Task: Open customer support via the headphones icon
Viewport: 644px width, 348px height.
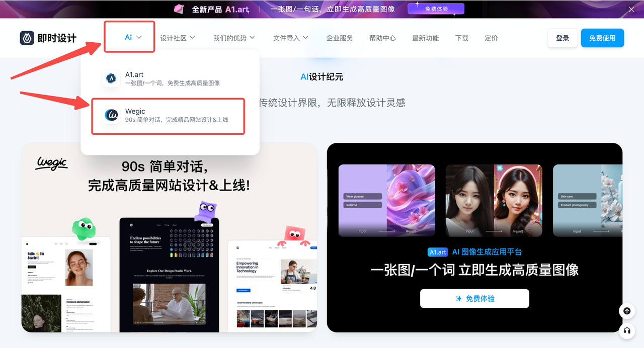Action: (627, 331)
